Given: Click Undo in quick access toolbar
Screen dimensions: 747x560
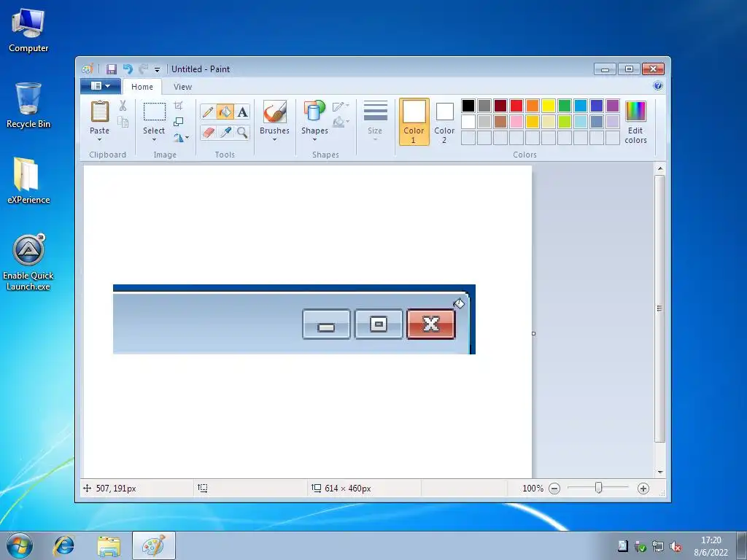Looking at the screenshot, I should click(x=128, y=69).
